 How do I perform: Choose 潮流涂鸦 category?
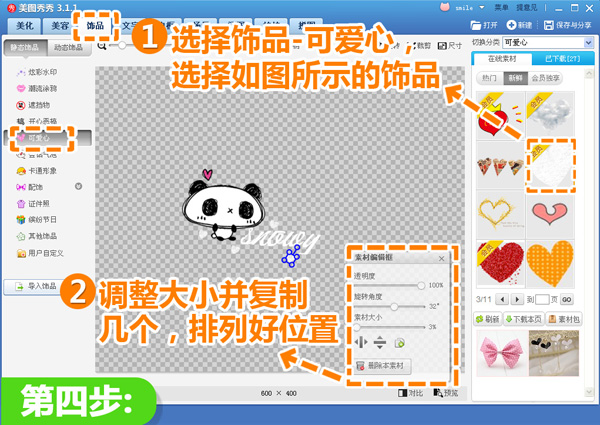point(37,88)
